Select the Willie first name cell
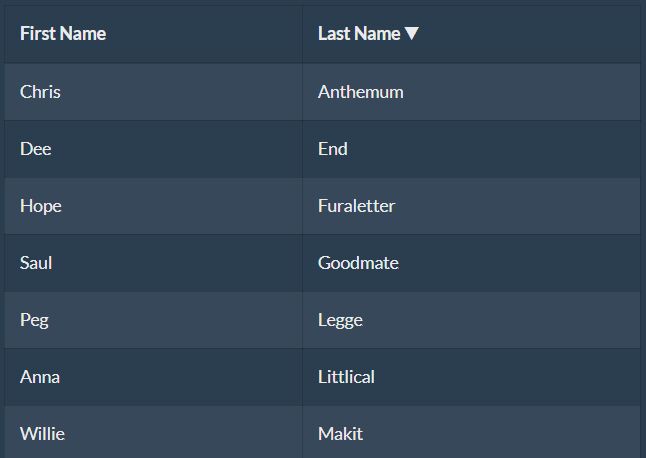 [x=42, y=434]
